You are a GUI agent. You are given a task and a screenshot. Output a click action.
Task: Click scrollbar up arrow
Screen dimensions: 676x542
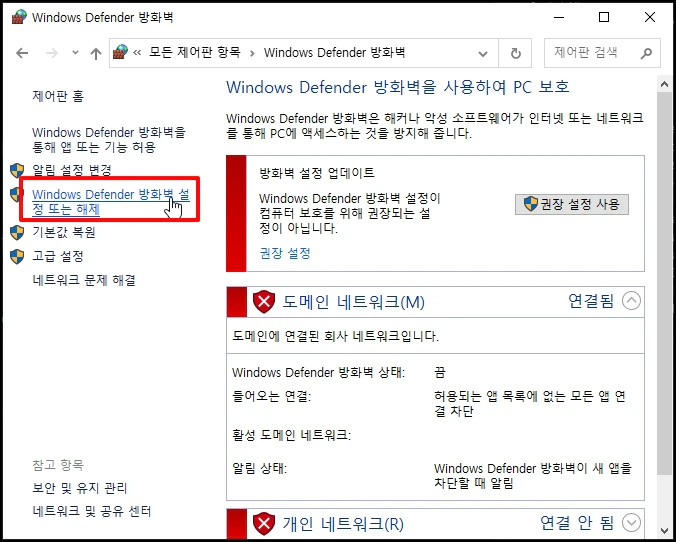(x=665, y=85)
